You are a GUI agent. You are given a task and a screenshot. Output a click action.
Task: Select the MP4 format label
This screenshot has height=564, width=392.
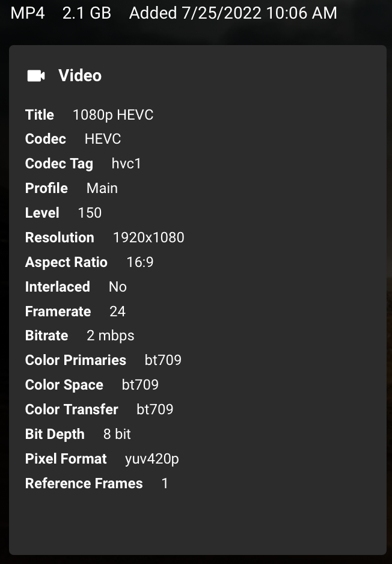[28, 13]
